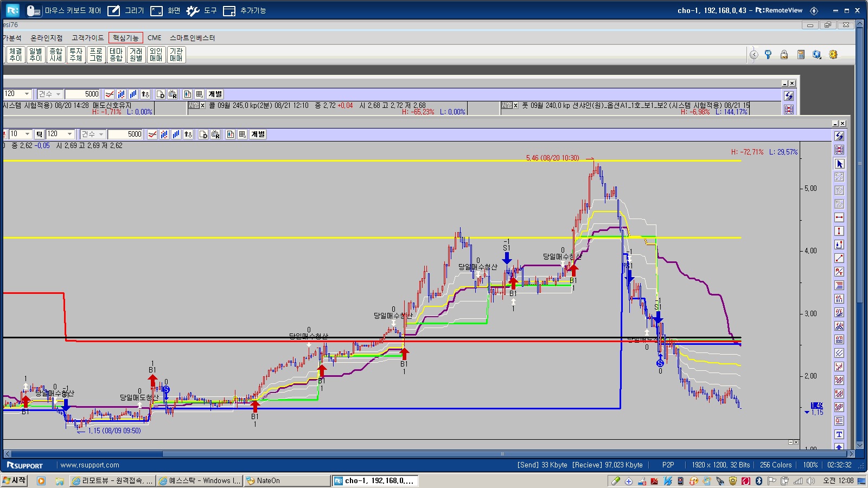This screenshot has width=868, height=488.
Task: Toggle the line chart indicator icon in lower toolbar
Action: pos(152,134)
